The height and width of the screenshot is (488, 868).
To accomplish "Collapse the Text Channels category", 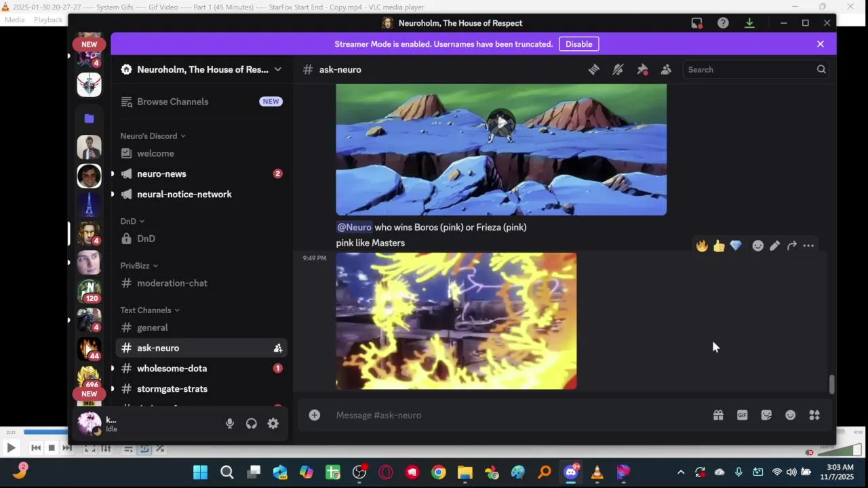I will click(150, 310).
